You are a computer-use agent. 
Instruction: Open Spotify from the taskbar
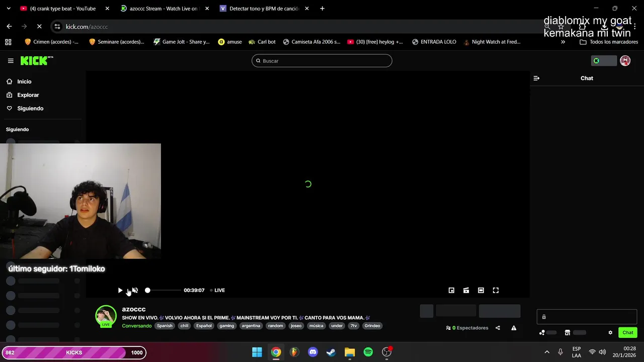click(x=368, y=352)
